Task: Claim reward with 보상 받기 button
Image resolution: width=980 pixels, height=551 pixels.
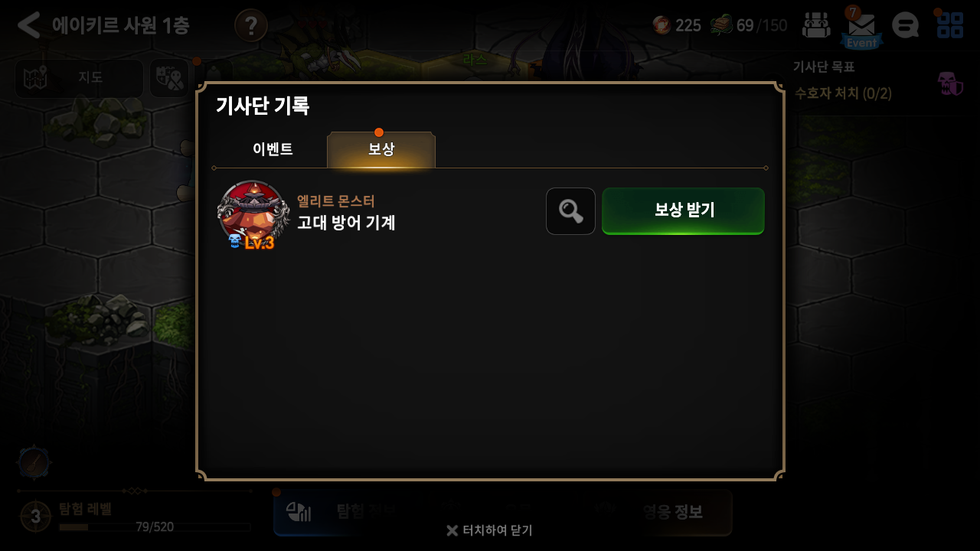Action: pyautogui.click(x=683, y=211)
